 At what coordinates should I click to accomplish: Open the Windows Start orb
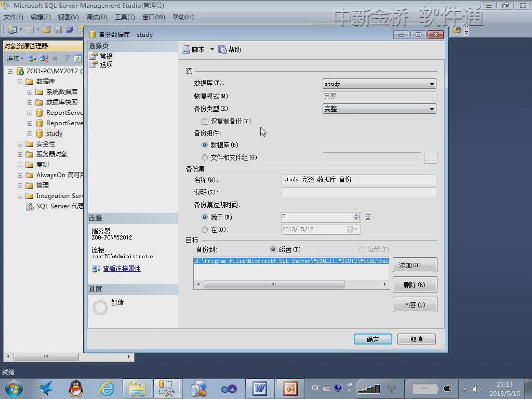[14, 389]
